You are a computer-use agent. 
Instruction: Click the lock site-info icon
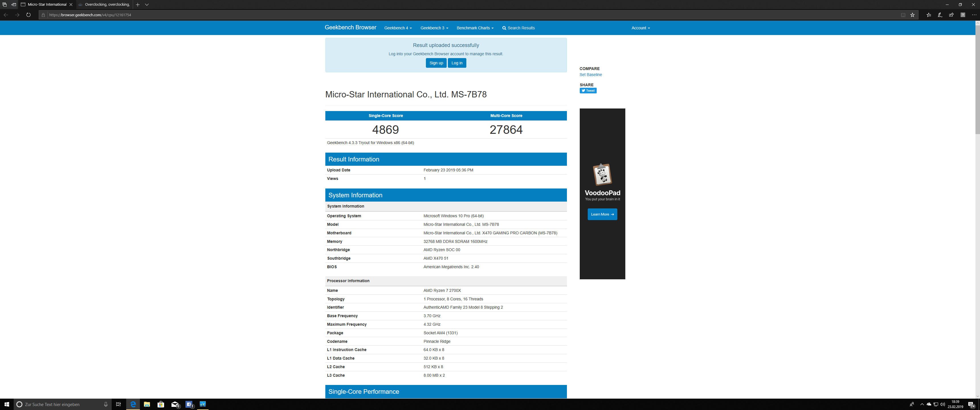[x=43, y=15]
